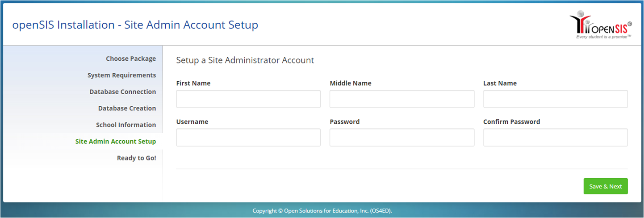Click the 'Last Name' label
The height and width of the screenshot is (218, 644).
[x=500, y=83]
